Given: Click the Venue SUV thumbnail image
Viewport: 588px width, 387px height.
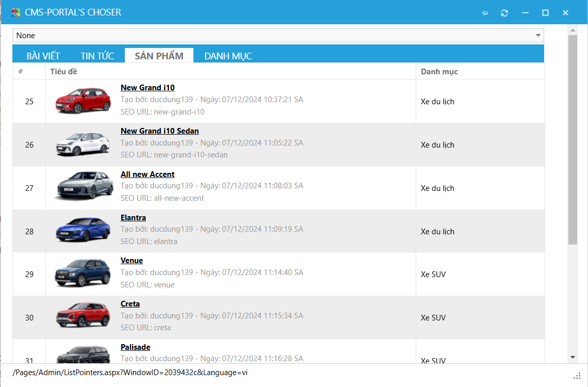Looking at the screenshot, I should [x=83, y=274].
